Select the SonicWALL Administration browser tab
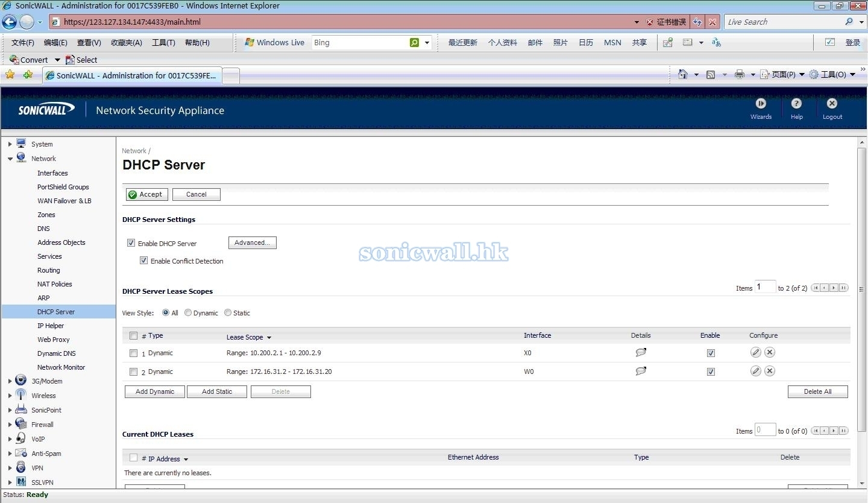This screenshot has height=503, width=868. pyautogui.click(x=131, y=76)
